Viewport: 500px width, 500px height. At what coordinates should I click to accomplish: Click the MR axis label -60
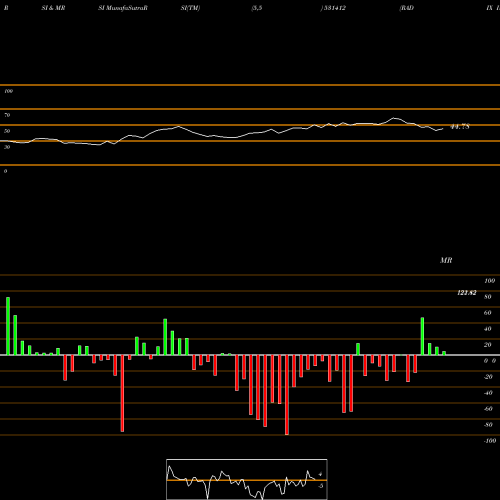(488, 409)
